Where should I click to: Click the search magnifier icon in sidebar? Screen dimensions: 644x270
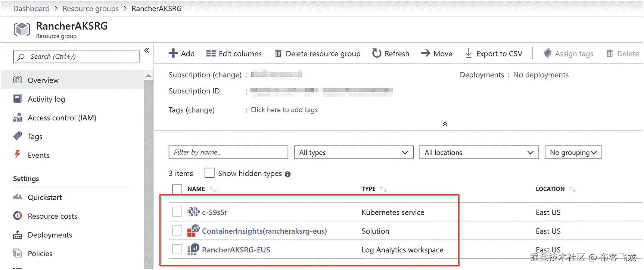click(21, 57)
